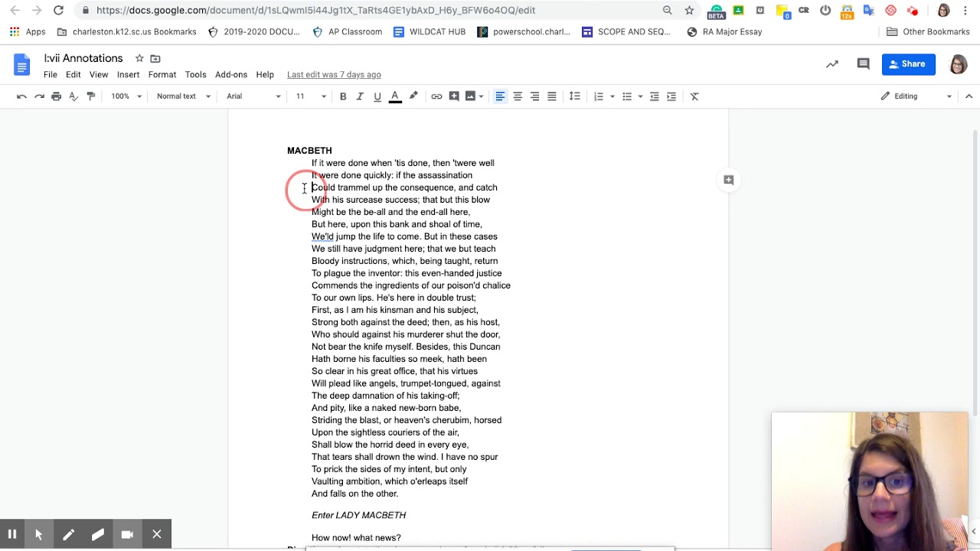The image size is (980, 551).
Task: Apply center alignment
Action: pos(518,96)
